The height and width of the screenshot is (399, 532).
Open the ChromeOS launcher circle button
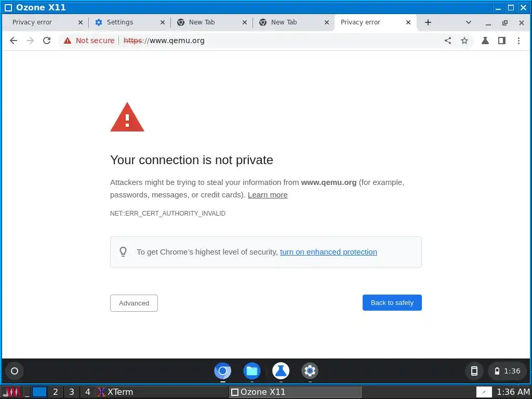pos(14,371)
